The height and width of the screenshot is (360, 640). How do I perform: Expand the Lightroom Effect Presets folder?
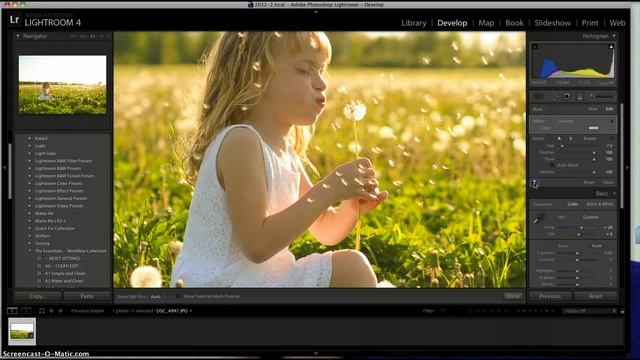click(29, 191)
